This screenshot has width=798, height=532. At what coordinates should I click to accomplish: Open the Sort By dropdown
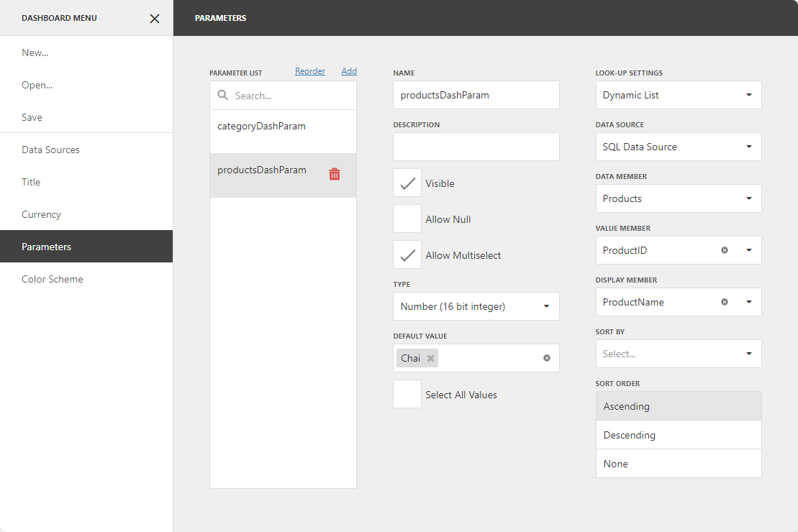click(x=677, y=353)
